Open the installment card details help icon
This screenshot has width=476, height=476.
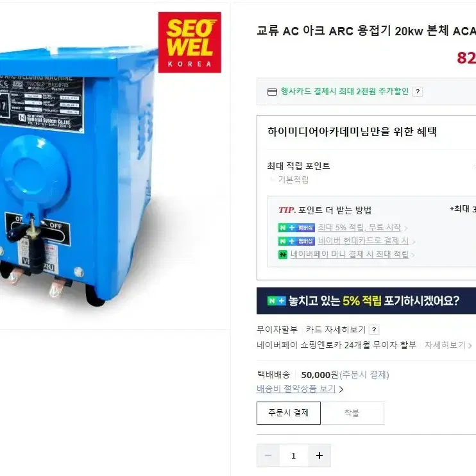[374, 330]
